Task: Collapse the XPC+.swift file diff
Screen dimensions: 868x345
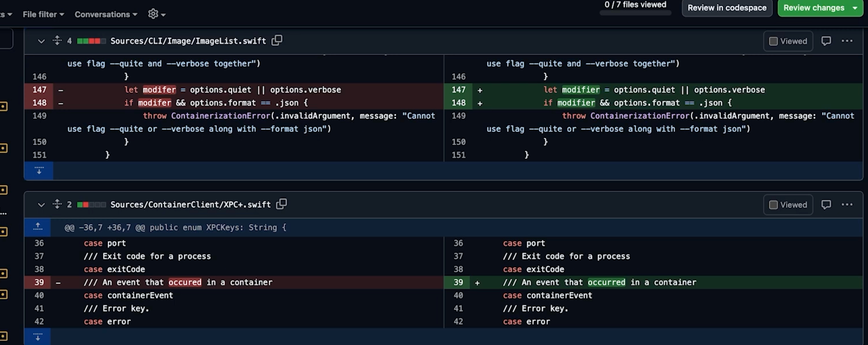Action: 41,205
